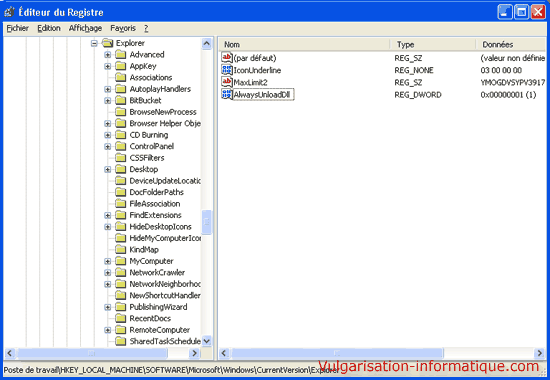Click the open Explorer folder icon

(108, 43)
